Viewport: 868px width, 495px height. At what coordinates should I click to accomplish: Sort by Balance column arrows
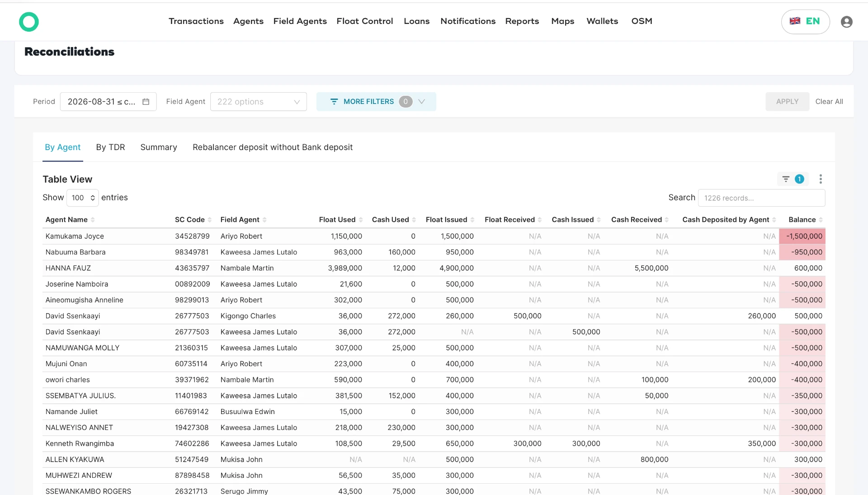pos(821,220)
